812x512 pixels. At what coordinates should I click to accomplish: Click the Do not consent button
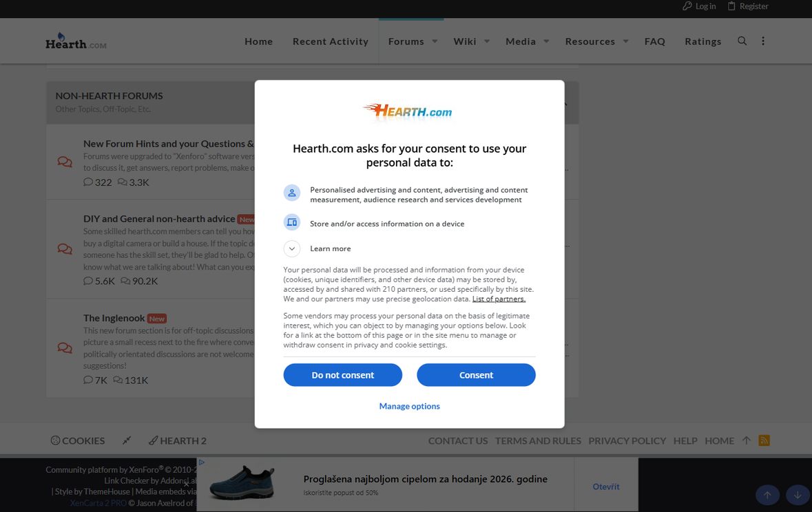click(x=343, y=375)
